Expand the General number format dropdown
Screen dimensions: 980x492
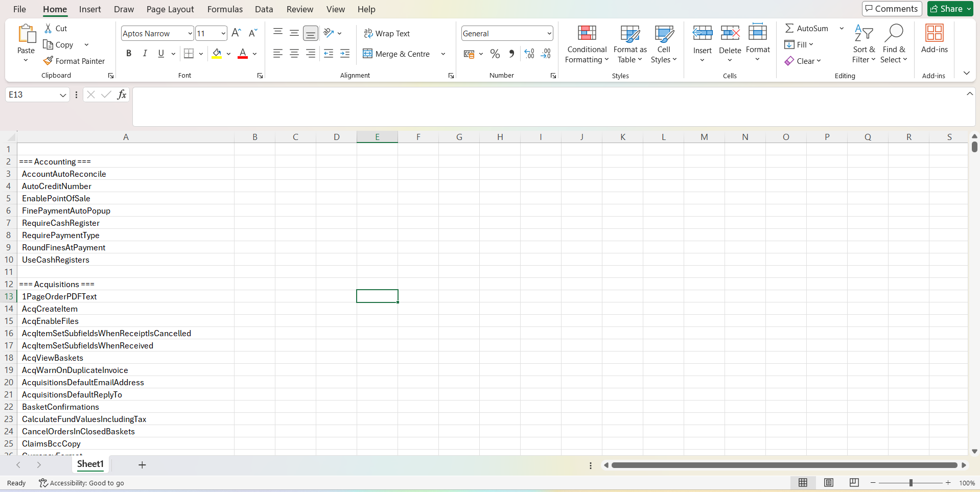tap(549, 34)
